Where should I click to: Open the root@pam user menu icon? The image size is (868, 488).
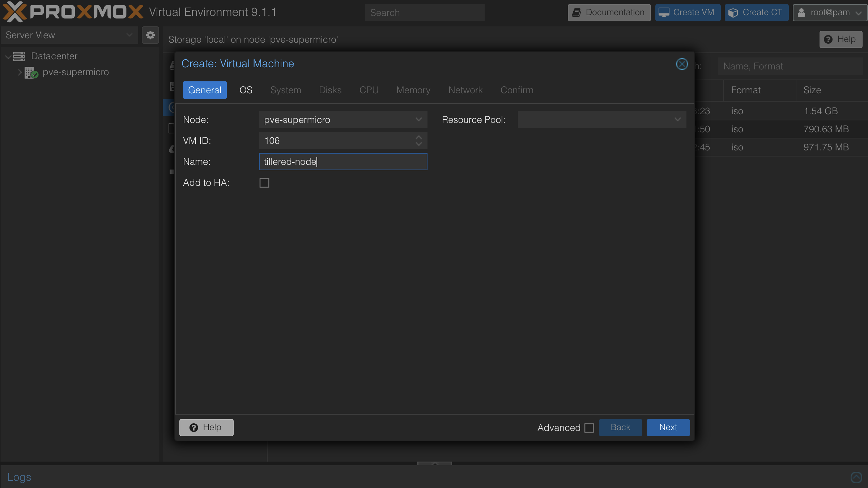[x=801, y=12]
